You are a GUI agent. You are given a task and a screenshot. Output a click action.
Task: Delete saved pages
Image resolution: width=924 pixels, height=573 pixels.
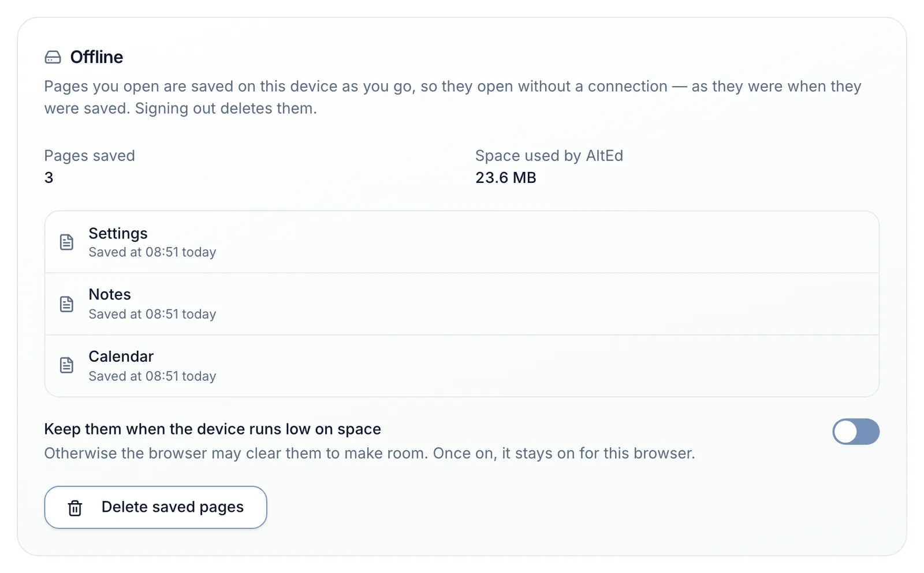155,507
